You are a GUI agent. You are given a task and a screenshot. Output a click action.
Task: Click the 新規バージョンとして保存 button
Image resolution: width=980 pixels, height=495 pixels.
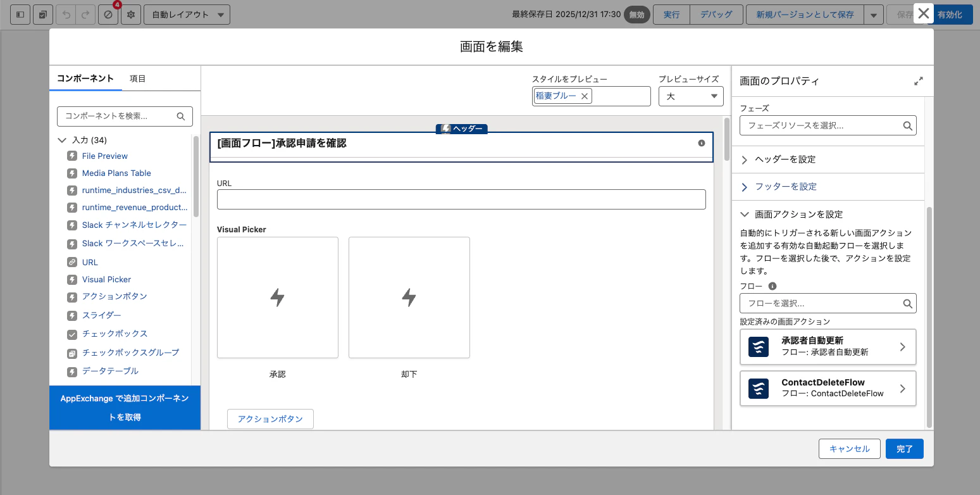click(804, 14)
